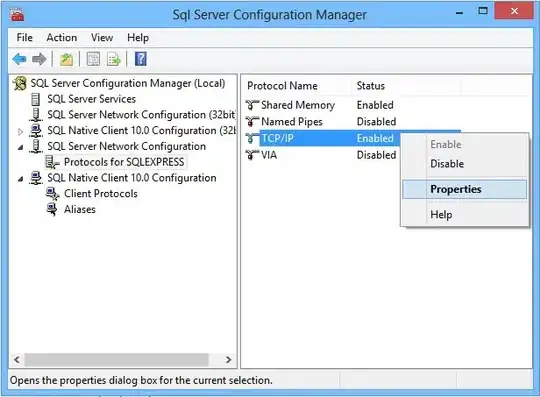The height and width of the screenshot is (397, 540).
Task: Click the Show/Hide console tree toolbar icon
Action: [x=93, y=59]
